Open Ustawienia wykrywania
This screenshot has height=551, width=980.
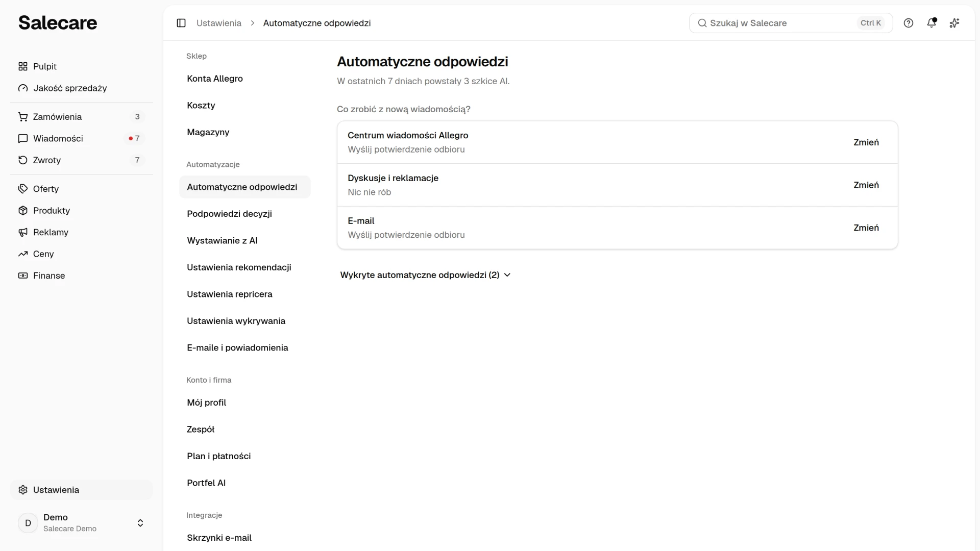coord(245,321)
